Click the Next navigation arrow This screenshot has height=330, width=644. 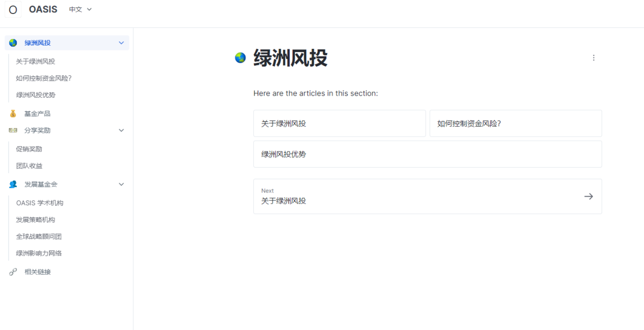coord(589,196)
